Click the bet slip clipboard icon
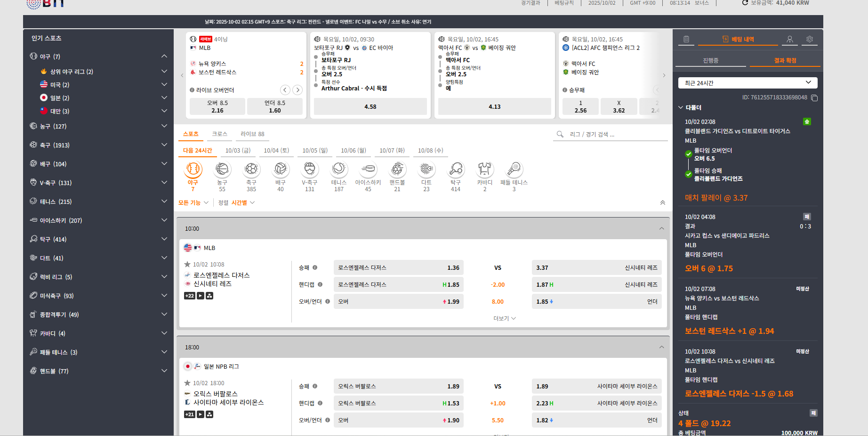Viewport: 868px width, 436px height. click(686, 40)
